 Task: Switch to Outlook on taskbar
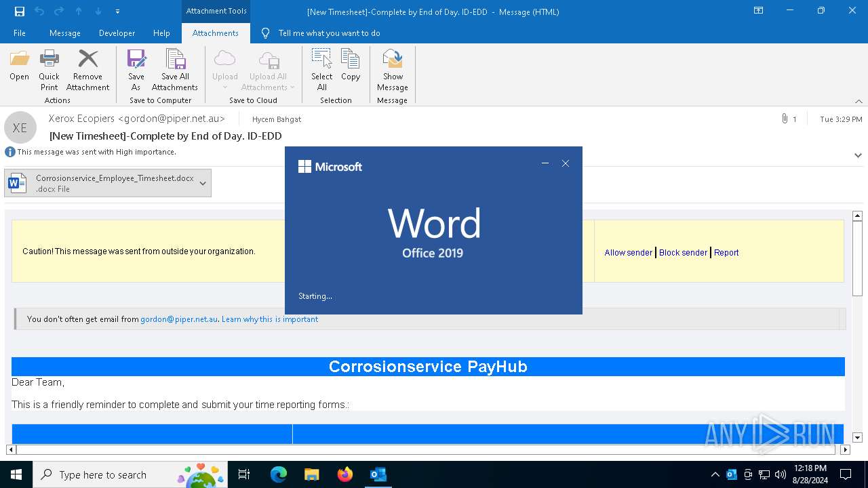pos(378,474)
